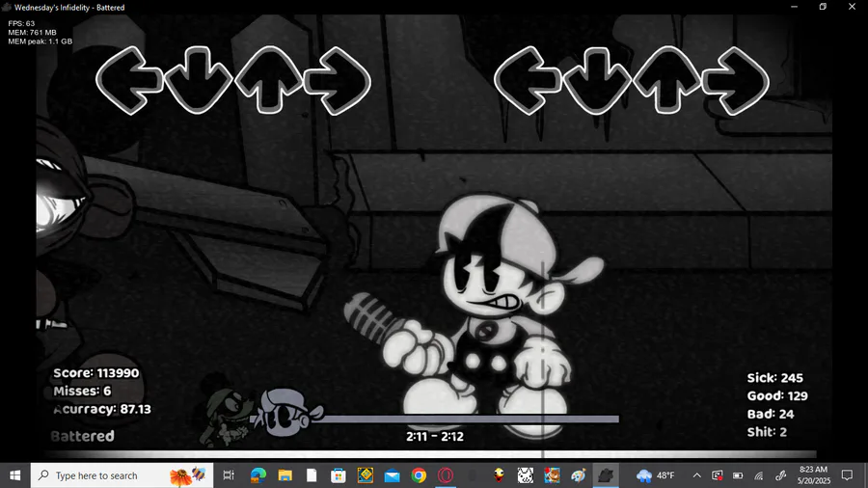
Task: Click the opponent's up arrow receptor
Action: tap(268, 81)
